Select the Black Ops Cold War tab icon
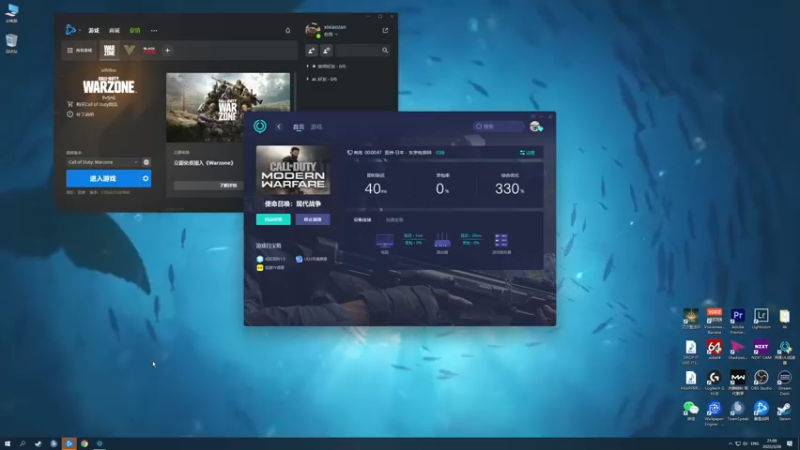Viewport: 800px width, 450px height. [149, 50]
